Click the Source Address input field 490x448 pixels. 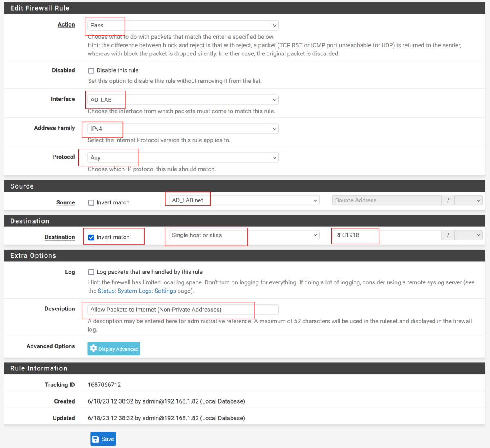tap(386, 200)
